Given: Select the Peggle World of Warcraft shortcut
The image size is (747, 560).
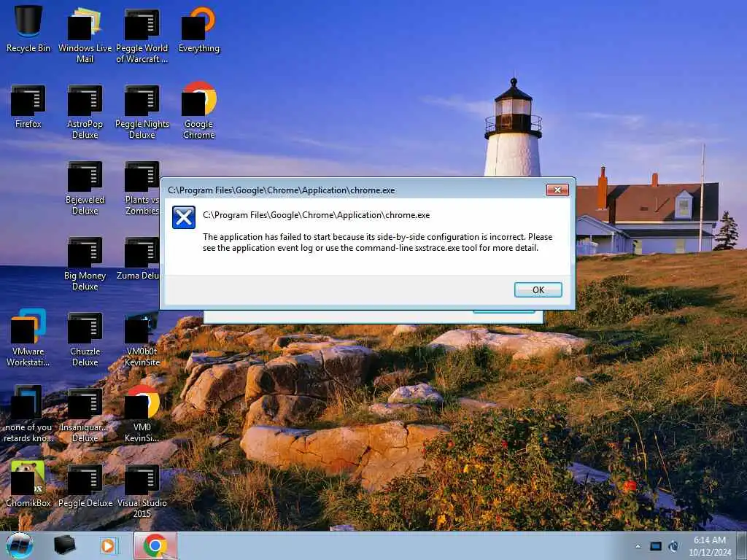Looking at the screenshot, I should point(142,34).
